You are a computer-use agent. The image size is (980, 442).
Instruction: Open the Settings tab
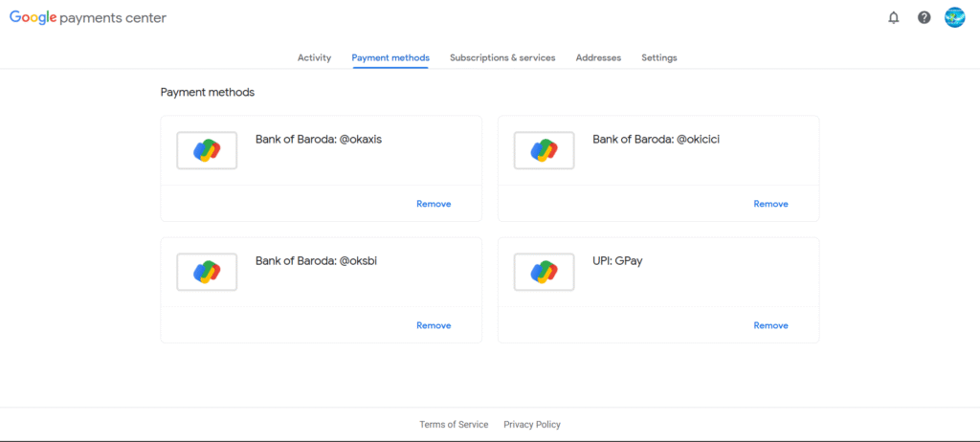coord(659,57)
